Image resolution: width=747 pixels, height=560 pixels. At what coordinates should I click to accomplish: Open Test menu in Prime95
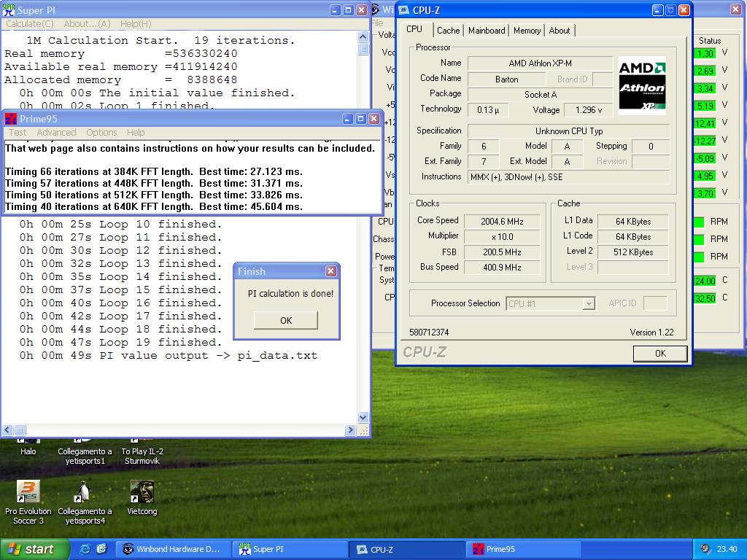click(18, 133)
